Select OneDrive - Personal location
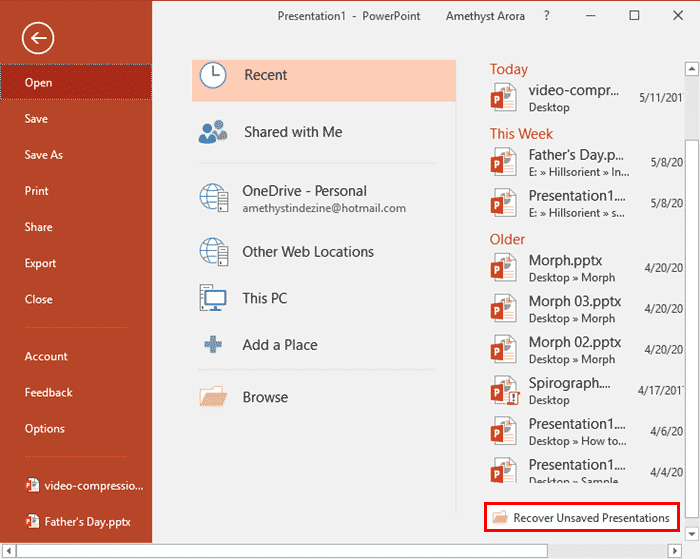Image resolution: width=700 pixels, height=559 pixels. tap(324, 198)
